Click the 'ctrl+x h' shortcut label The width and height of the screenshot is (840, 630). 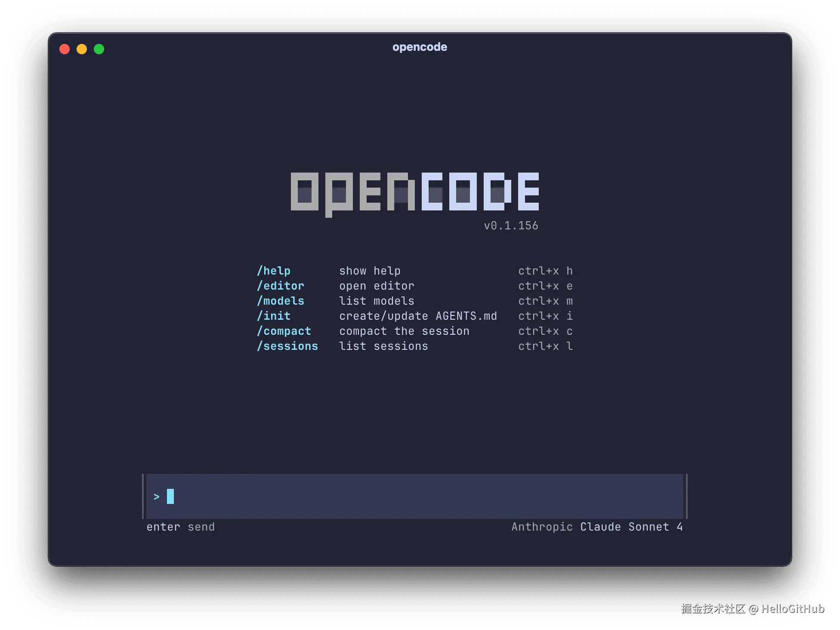pyautogui.click(x=545, y=271)
